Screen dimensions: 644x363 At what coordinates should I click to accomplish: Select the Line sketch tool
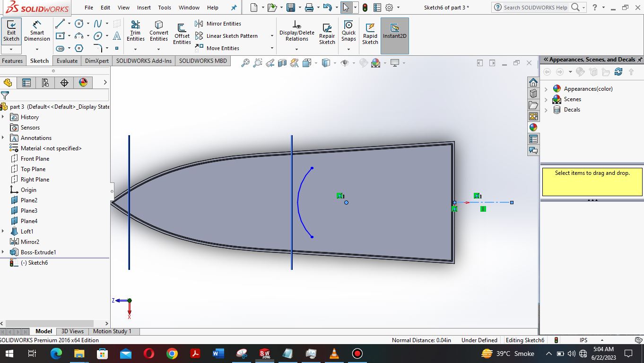(x=60, y=24)
